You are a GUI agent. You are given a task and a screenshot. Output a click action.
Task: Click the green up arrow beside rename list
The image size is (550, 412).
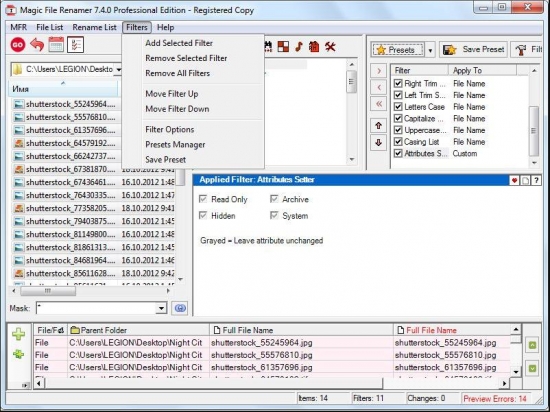[x=532, y=345]
